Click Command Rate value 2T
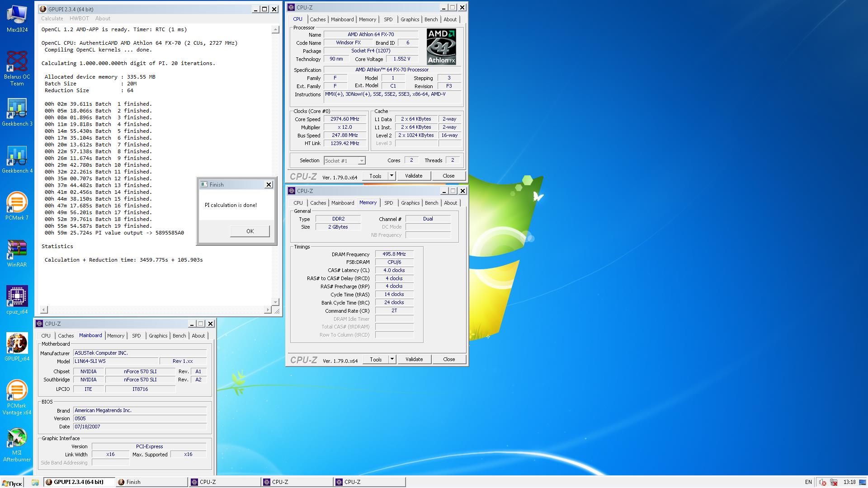The height and width of the screenshot is (488, 868). 394,311
